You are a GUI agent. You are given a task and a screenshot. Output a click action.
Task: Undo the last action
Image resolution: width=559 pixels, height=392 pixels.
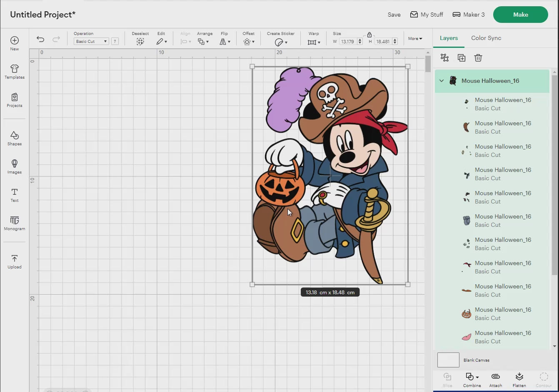[x=40, y=39]
